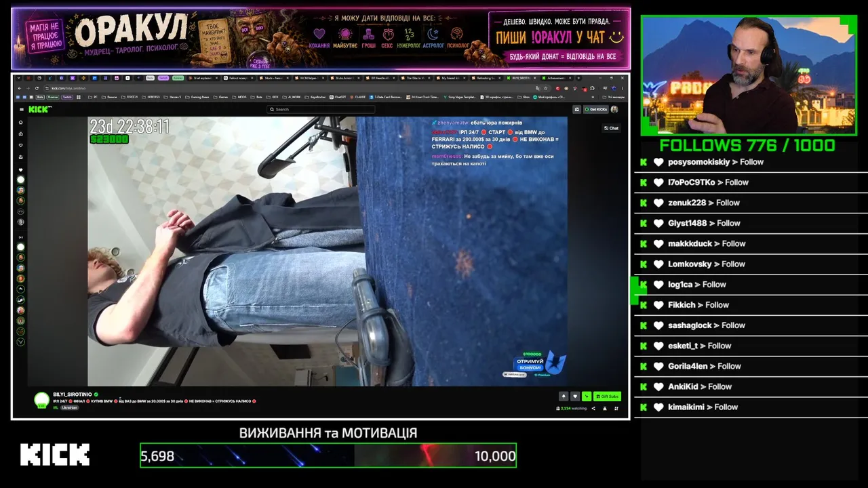
Task: Open the BILYI_SIROTINIO channel avatar
Action: (x=42, y=400)
